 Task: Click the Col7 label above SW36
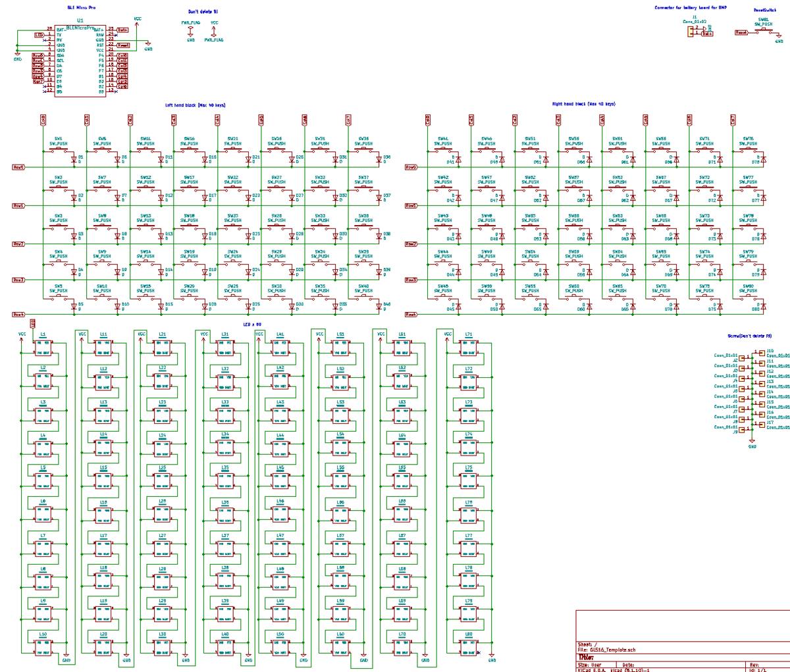pos(348,119)
